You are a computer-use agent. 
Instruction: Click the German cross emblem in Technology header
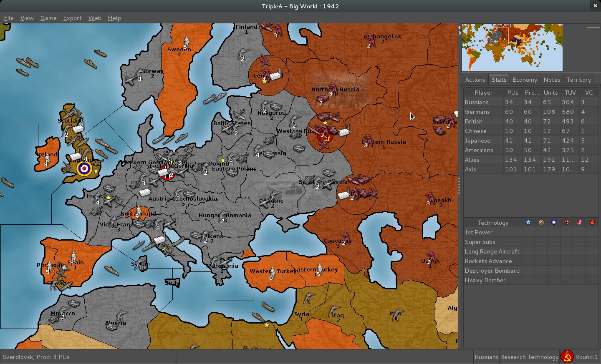tap(567, 222)
